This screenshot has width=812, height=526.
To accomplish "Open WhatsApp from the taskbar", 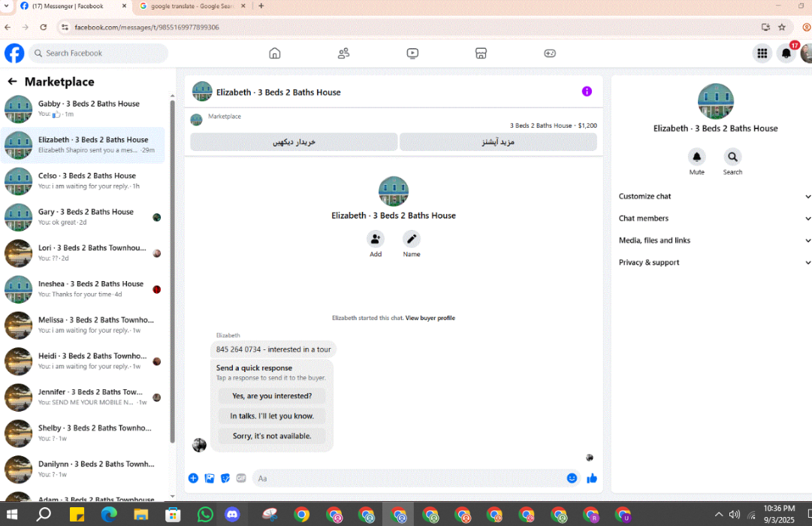I will click(205, 515).
